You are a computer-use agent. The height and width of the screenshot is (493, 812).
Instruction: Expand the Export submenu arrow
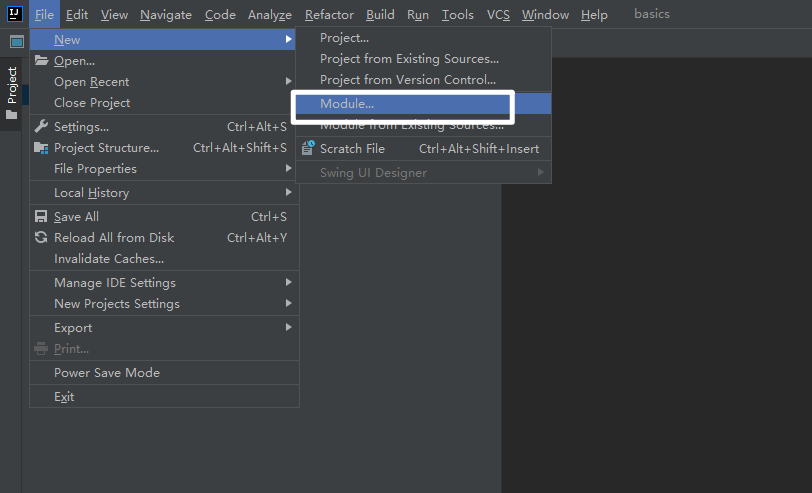tap(288, 327)
